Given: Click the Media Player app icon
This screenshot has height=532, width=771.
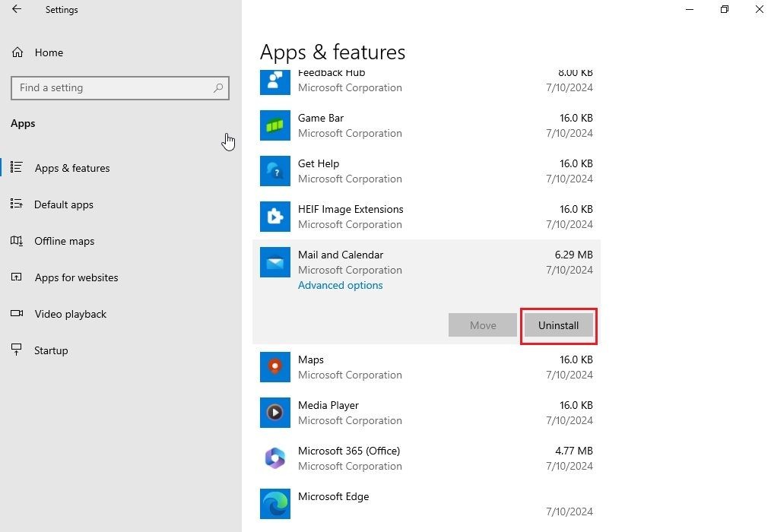Looking at the screenshot, I should pos(274,413).
